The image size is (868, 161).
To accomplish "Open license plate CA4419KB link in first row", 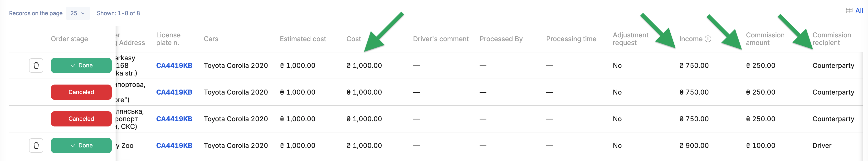I will tap(174, 65).
